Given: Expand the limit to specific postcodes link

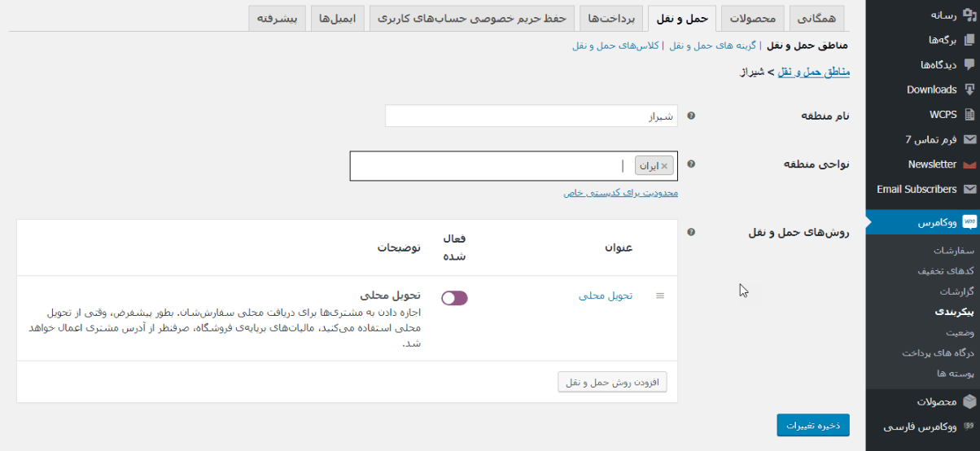Looking at the screenshot, I should [x=620, y=193].
